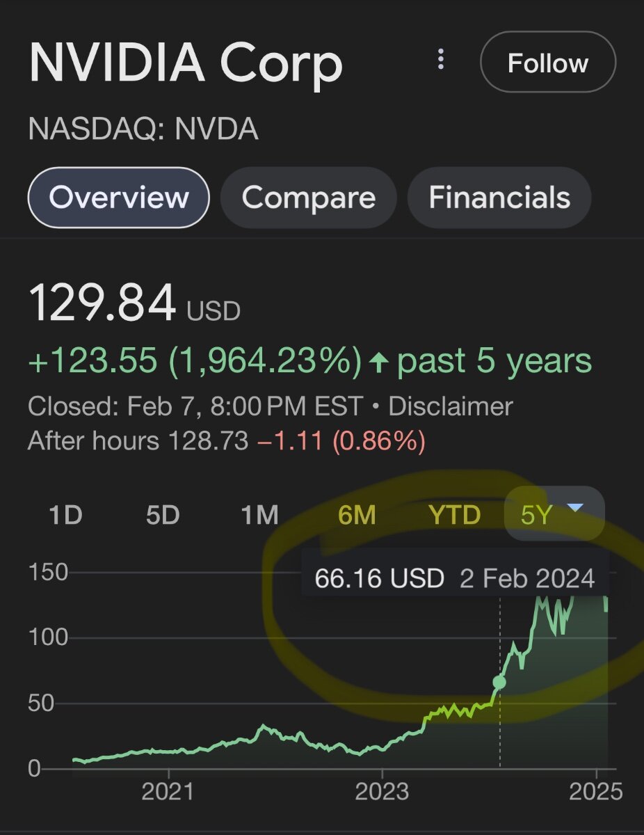The width and height of the screenshot is (644, 835).
Task: Click the 2023 label on chart axis
Action: [382, 792]
